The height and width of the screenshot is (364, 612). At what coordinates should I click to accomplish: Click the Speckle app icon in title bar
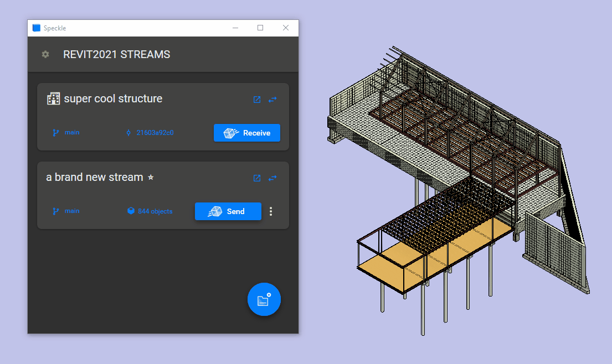(x=37, y=28)
